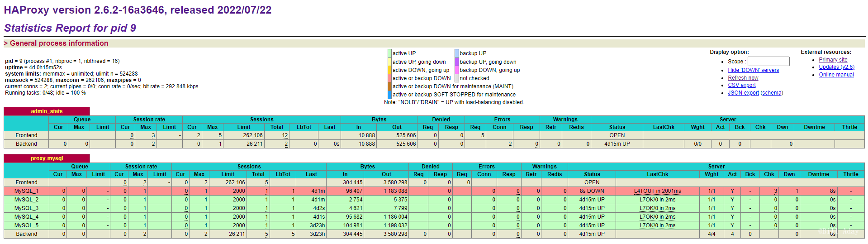Click the backup DOWN, going up legend color
This screenshot has width=868, height=244.
[x=457, y=70]
